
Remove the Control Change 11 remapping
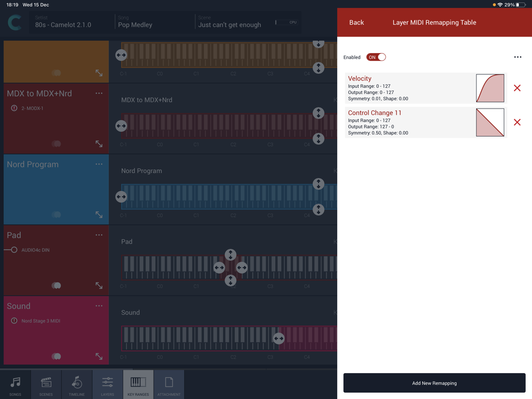pyautogui.click(x=517, y=123)
